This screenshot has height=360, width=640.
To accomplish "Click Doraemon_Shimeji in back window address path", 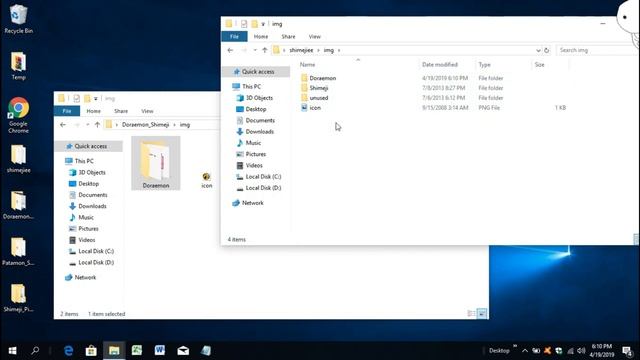I will tap(145, 125).
